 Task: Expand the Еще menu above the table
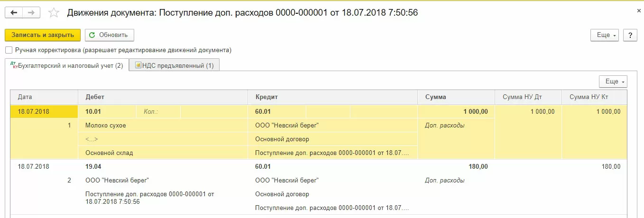pyautogui.click(x=613, y=82)
